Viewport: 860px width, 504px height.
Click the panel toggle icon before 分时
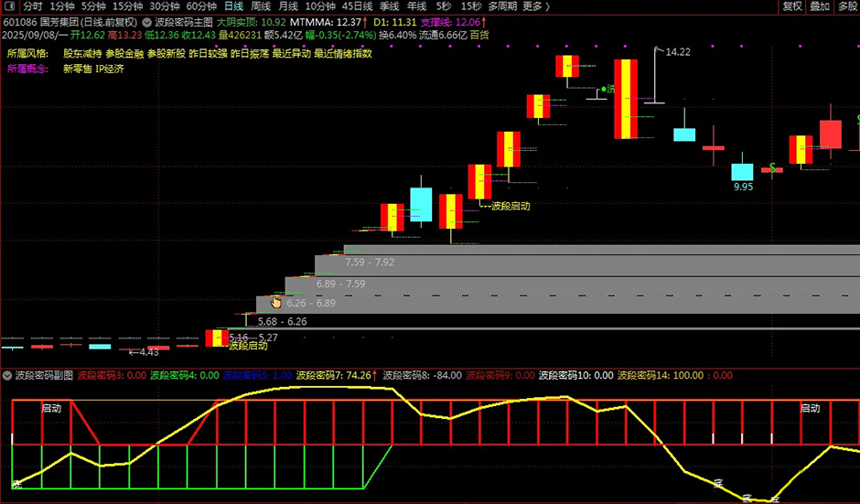click(x=8, y=5)
